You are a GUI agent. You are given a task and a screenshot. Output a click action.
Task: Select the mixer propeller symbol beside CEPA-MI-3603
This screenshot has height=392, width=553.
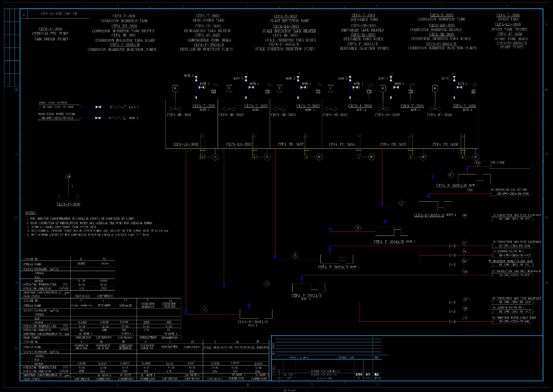click(280, 109)
